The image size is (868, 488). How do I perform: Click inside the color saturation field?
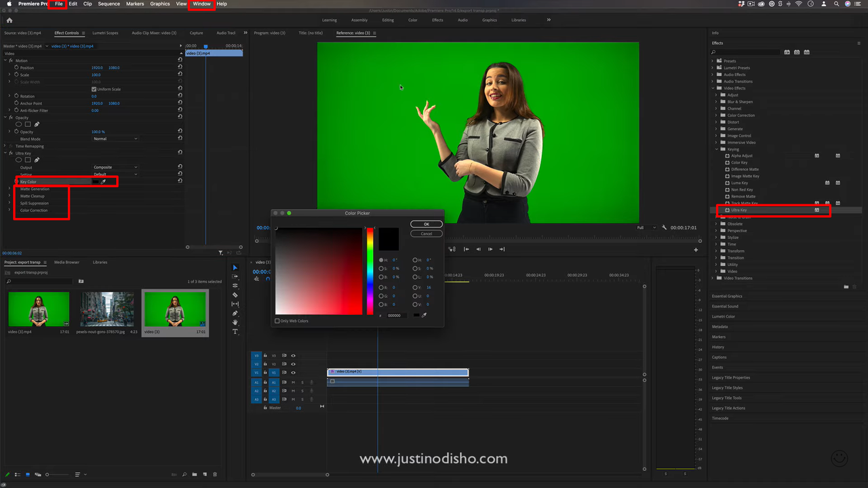point(318,271)
